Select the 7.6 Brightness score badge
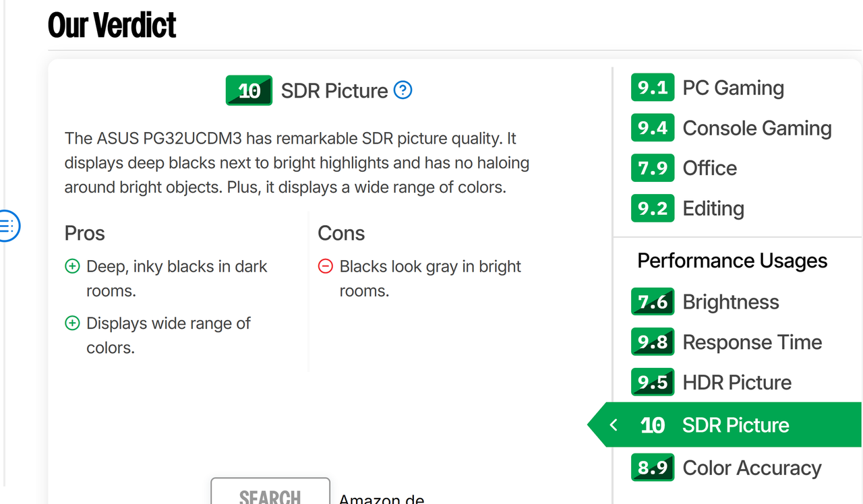Viewport: 863px width, 504px height. point(653,302)
